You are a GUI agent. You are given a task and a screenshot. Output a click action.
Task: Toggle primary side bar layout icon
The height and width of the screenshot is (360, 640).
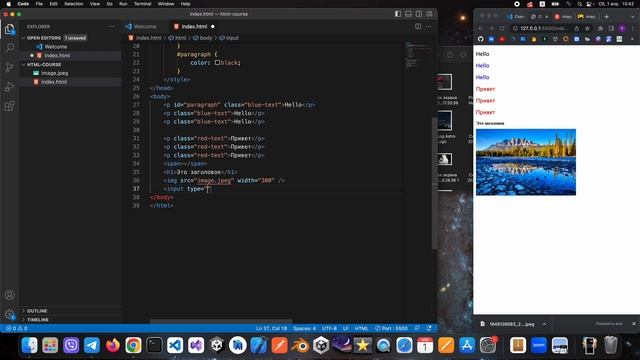coord(398,14)
